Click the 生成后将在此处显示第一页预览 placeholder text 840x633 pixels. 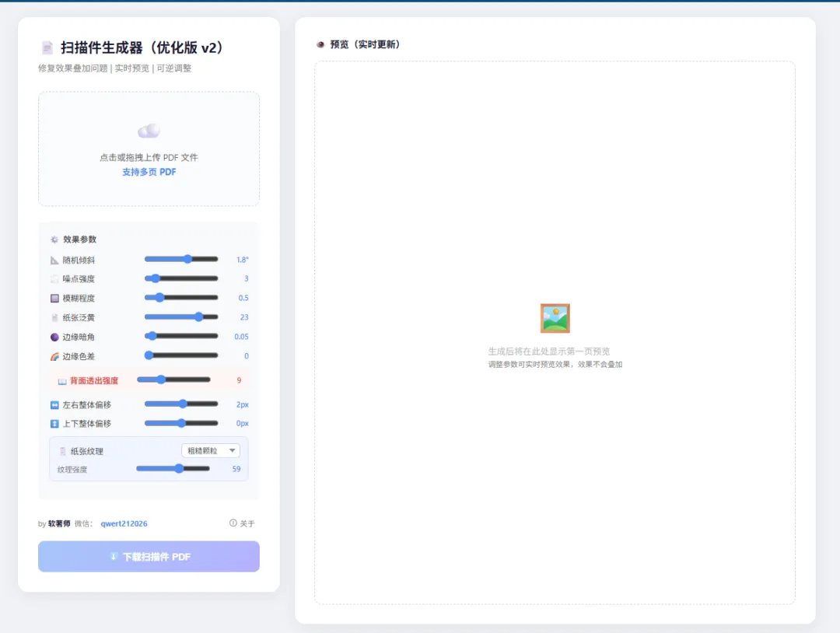point(548,351)
